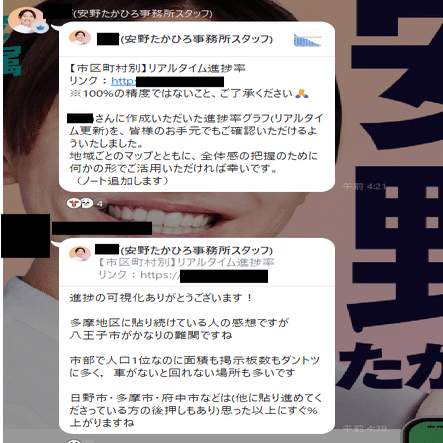The image size is (443, 443).
Task: Click the 午前 4:21 timestamp
Action: pos(364,186)
